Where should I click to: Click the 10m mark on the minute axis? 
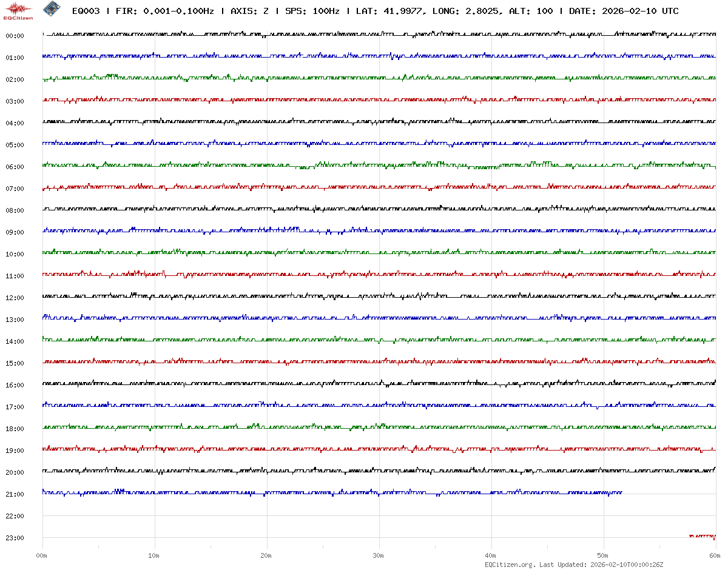[154, 555]
